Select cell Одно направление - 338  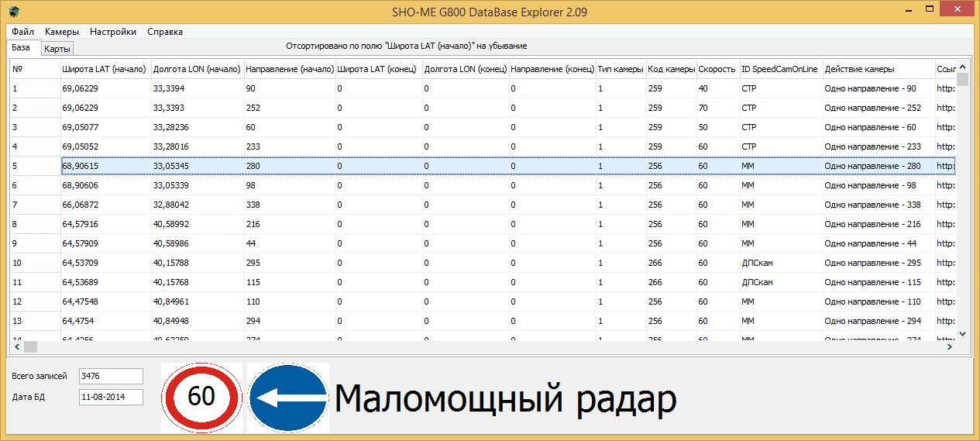879,205
